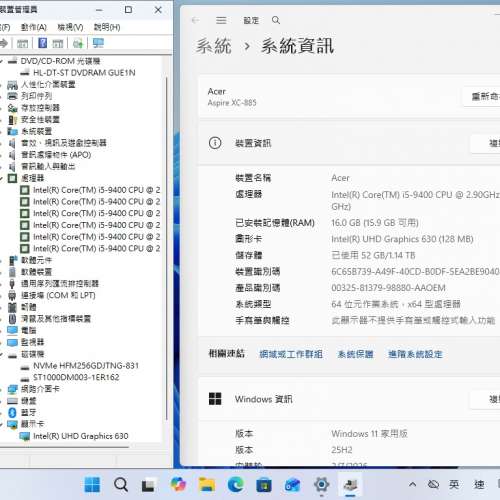Select the ST1000DM003-1ER162 drive
This screenshot has height=500, width=500.
pyautogui.click(x=76, y=377)
